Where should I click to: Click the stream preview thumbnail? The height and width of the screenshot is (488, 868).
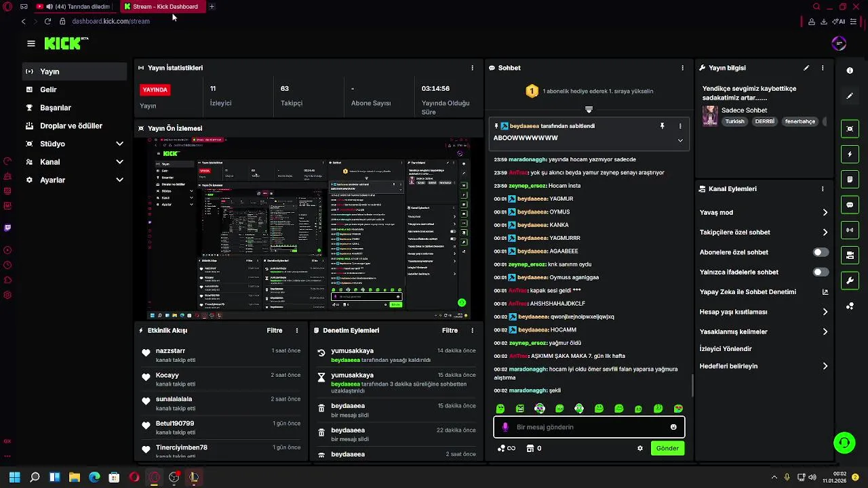(309, 228)
